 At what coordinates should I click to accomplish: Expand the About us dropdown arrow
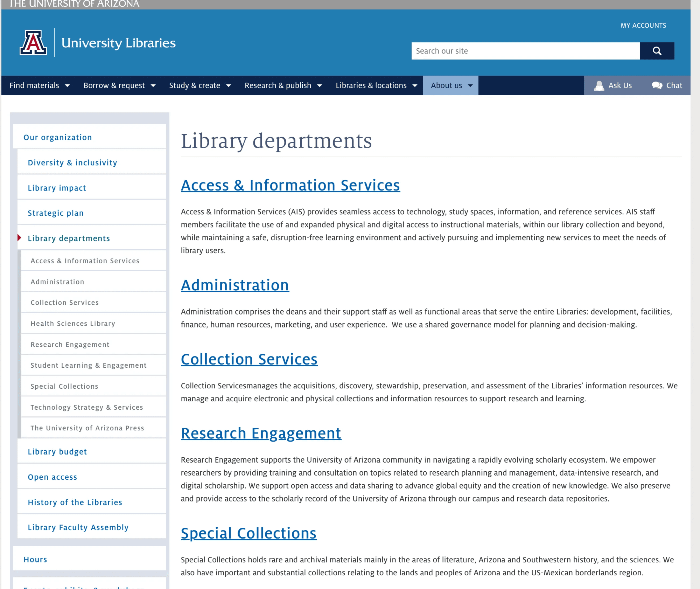coord(470,86)
